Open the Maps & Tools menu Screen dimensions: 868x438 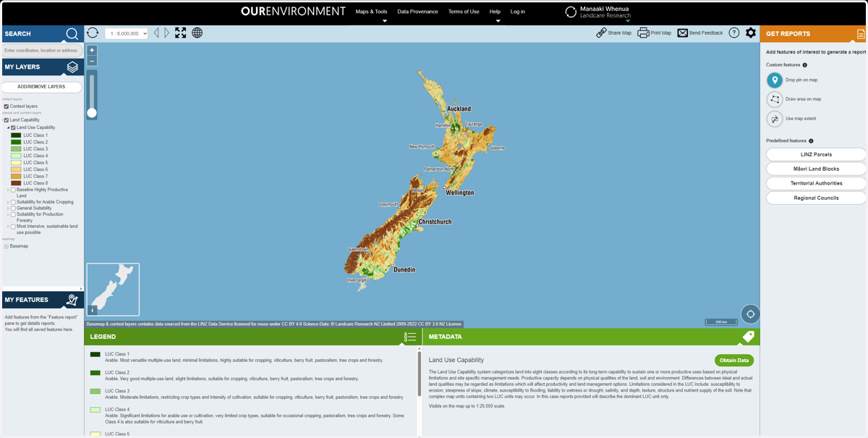tap(371, 12)
